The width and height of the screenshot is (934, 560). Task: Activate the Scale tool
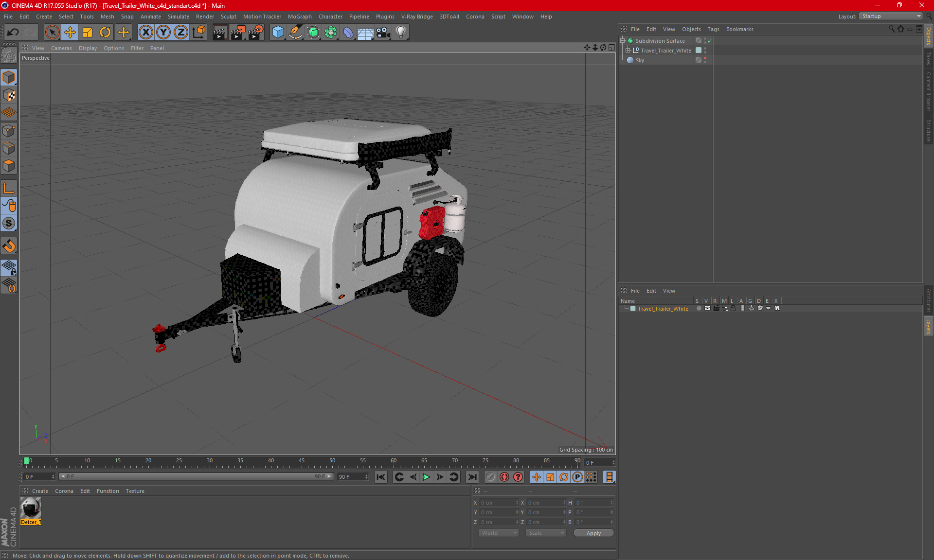click(x=88, y=33)
